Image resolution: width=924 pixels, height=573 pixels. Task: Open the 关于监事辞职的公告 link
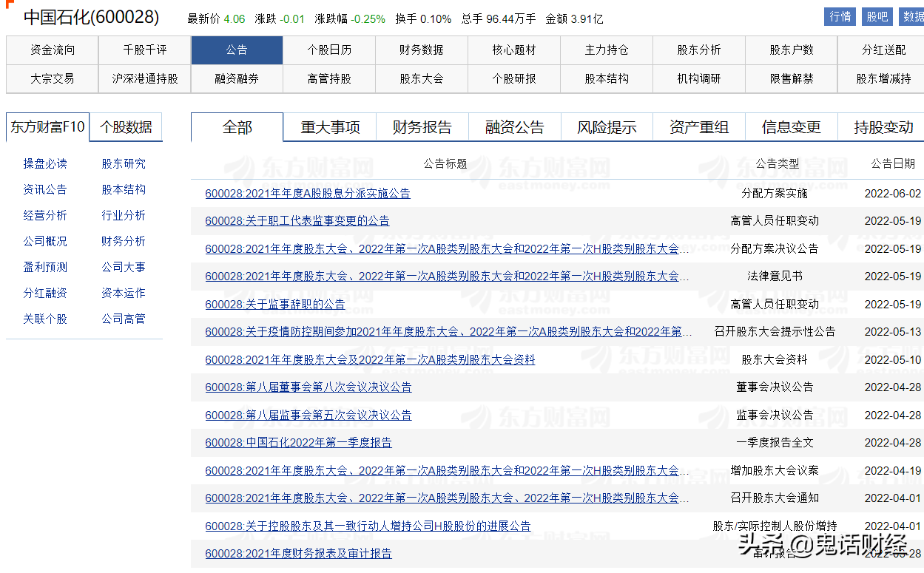point(275,304)
